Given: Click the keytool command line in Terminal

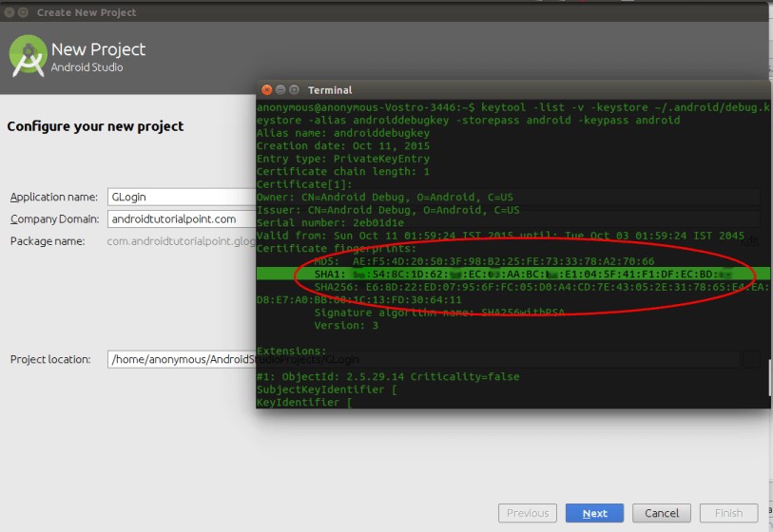Looking at the screenshot, I should pyautogui.click(x=512, y=114).
